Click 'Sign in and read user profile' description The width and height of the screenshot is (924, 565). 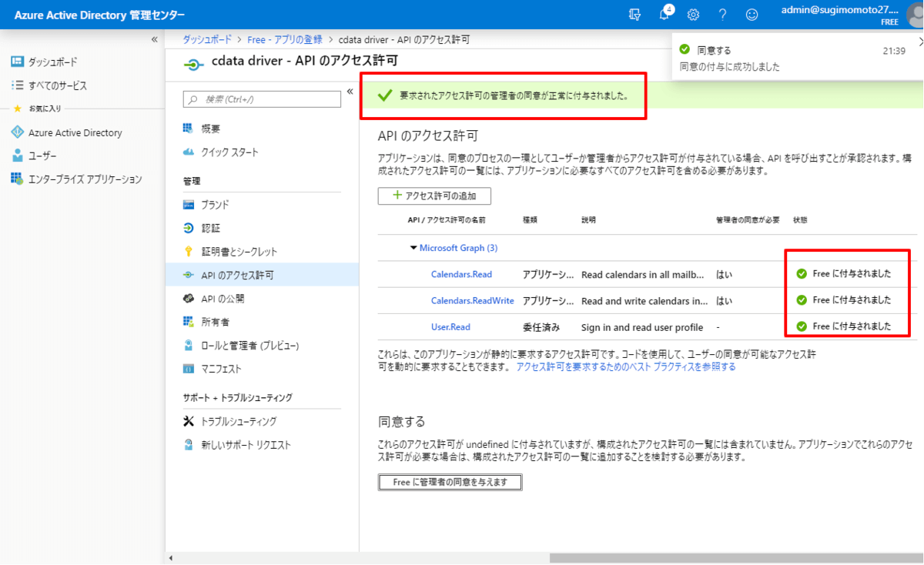point(642,327)
